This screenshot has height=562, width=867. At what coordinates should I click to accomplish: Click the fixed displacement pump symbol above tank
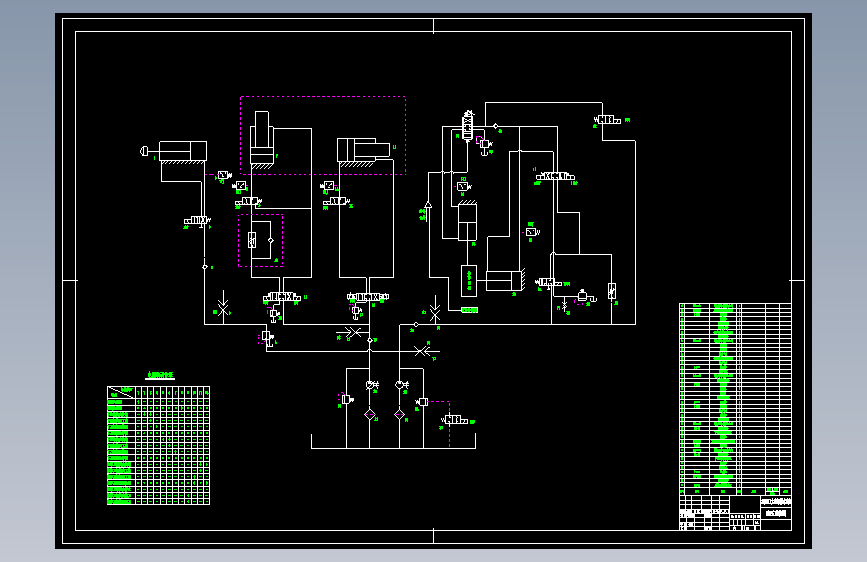pos(401,384)
